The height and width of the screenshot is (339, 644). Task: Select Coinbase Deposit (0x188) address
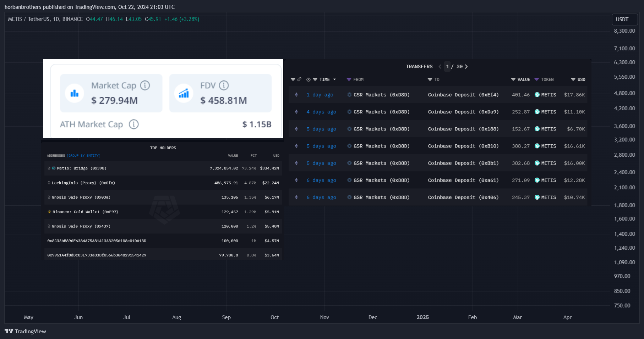tap(463, 129)
